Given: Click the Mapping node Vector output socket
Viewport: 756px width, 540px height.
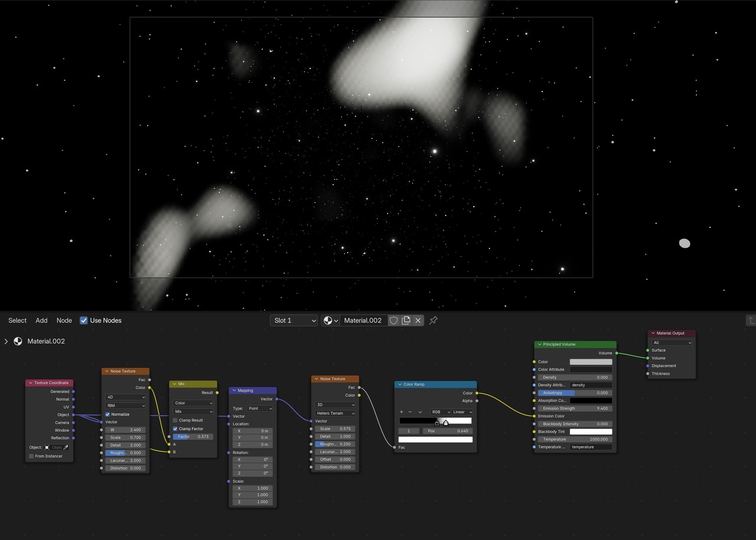Looking at the screenshot, I should click(276, 399).
